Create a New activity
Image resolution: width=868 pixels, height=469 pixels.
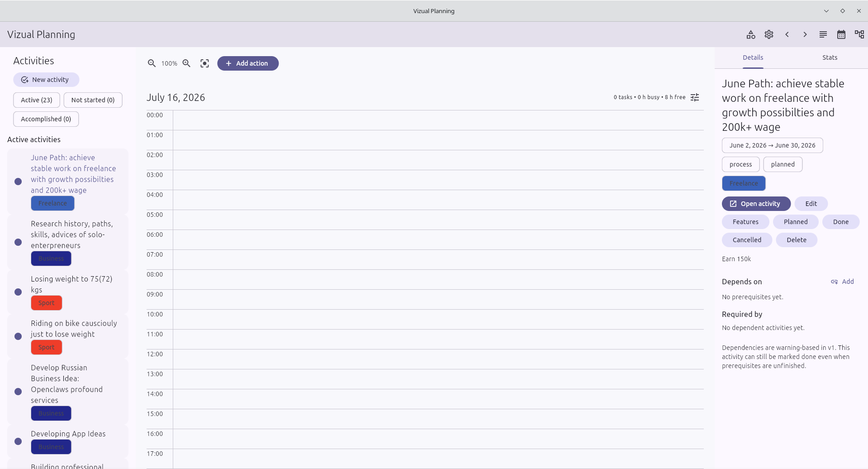click(46, 80)
